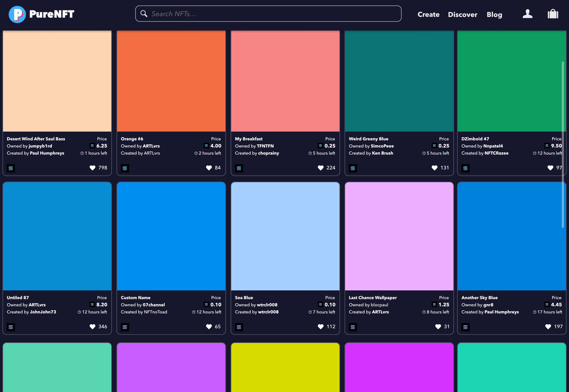The width and height of the screenshot is (569, 392).
Task: Click the 6.25 price on Desert Wind
Action: [102, 146]
